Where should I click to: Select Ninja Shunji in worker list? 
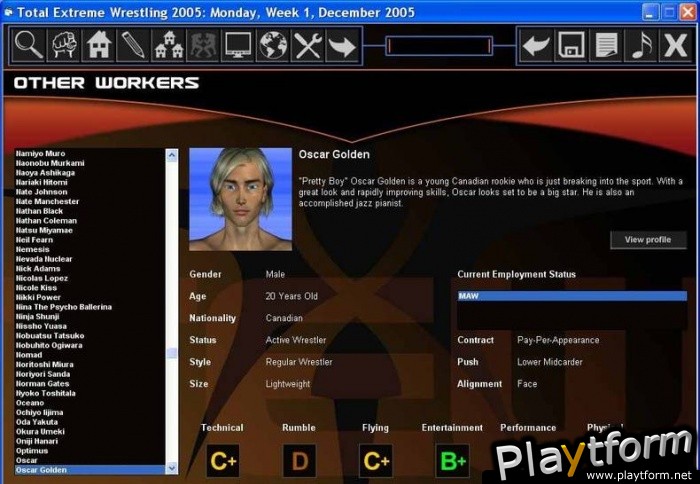[90, 317]
